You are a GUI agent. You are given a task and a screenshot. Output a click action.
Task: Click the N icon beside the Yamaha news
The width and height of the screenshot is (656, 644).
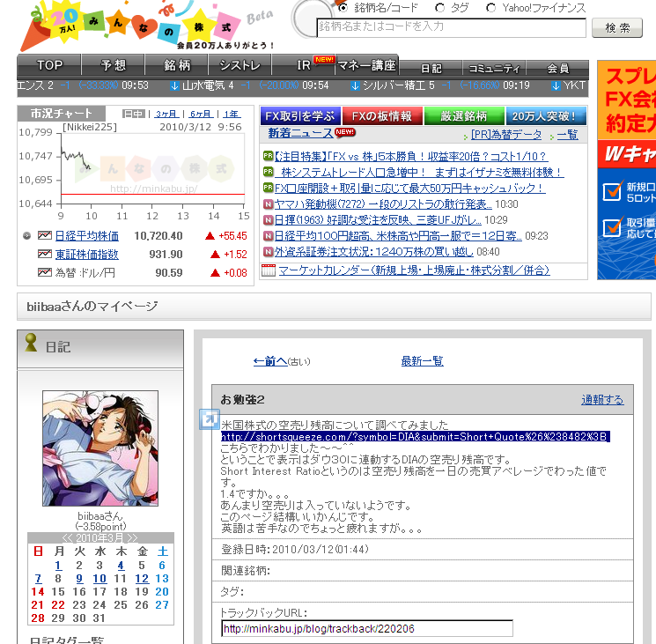268,204
